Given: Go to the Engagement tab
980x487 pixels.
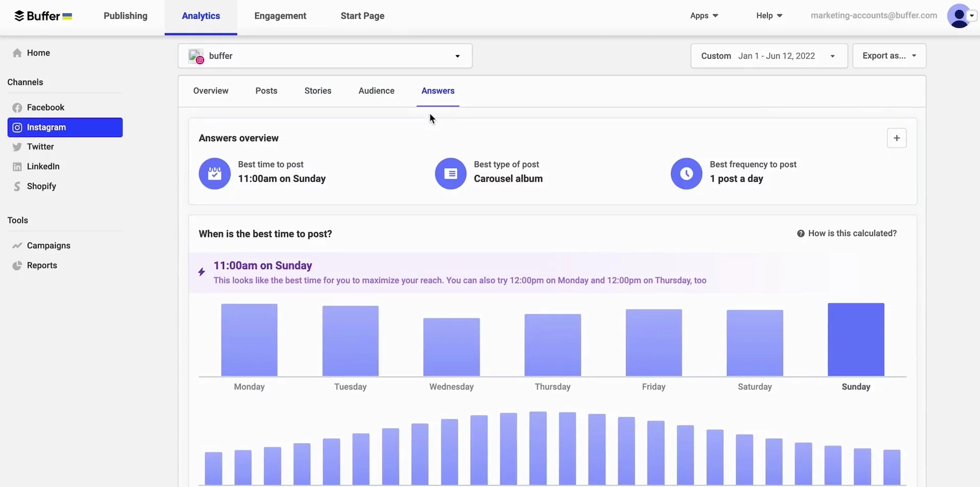Looking at the screenshot, I should click(x=280, y=16).
